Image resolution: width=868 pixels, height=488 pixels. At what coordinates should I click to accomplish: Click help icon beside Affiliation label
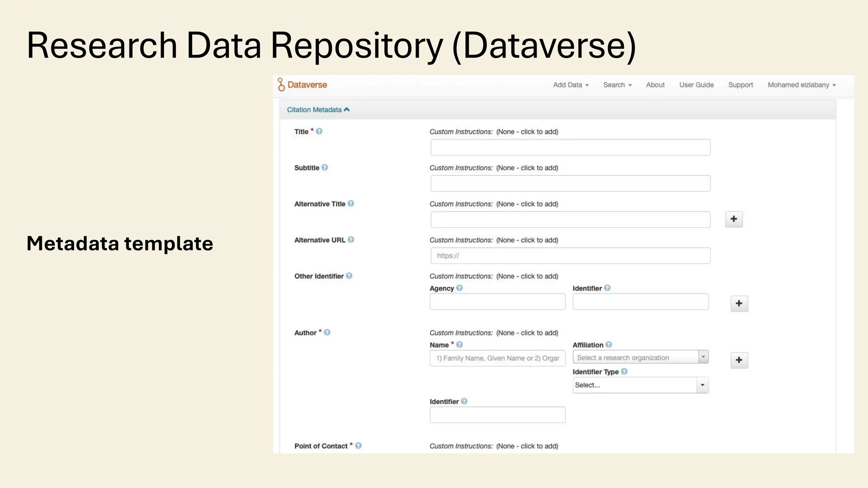(x=609, y=345)
